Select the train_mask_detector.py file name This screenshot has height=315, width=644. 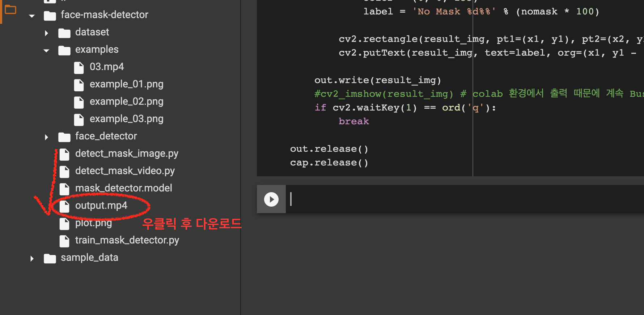(127, 240)
